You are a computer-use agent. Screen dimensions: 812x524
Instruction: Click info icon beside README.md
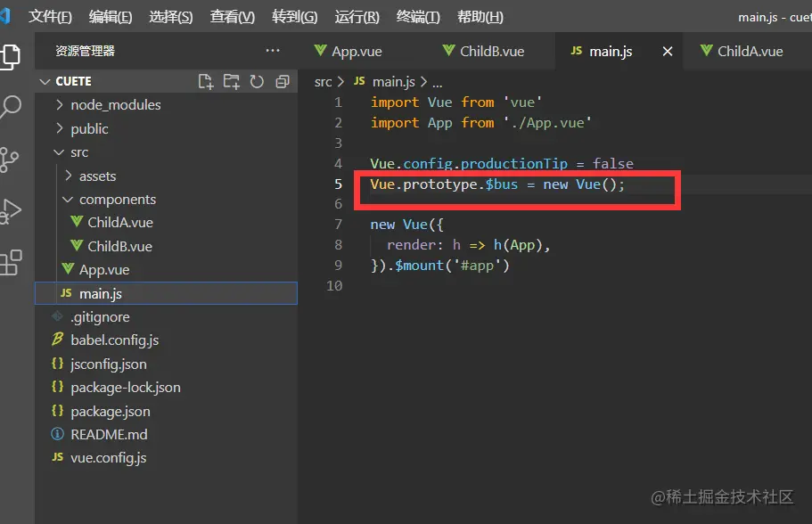57,434
